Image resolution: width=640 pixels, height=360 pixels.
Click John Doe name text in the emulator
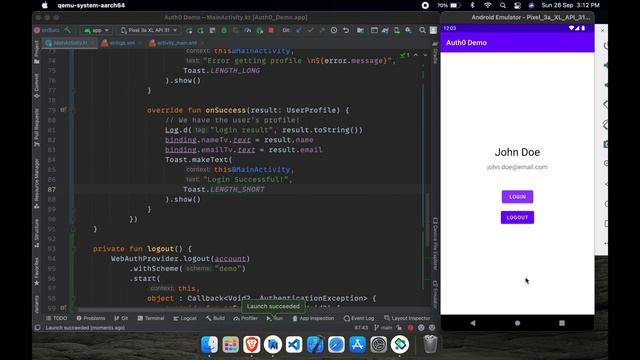coord(517,152)
